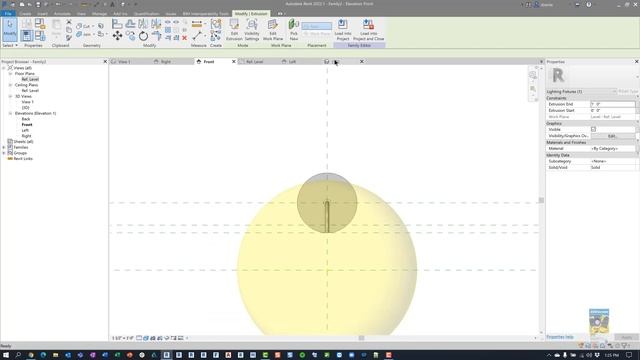Collapse the Views (all) tree node
Image resolution: width=640 pixels, height=360 pixels.
4,68
